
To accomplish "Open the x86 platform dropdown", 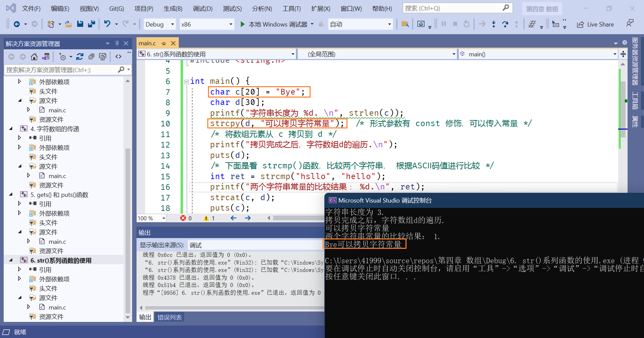I will [207, 24].
